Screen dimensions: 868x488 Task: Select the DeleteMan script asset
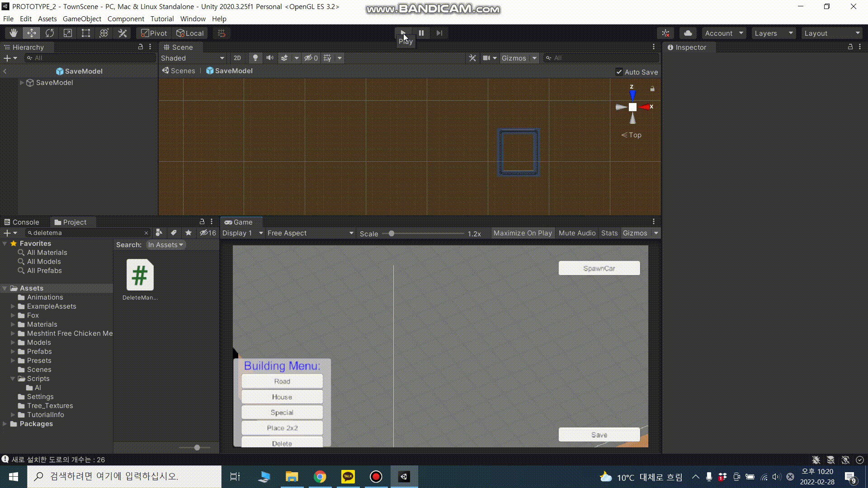[140, 280]
